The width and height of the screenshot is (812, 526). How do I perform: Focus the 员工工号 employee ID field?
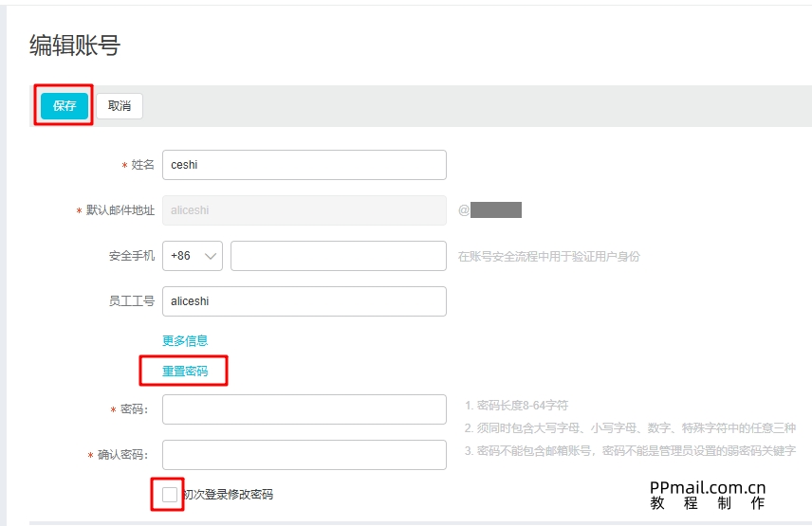click(x=304, y=301)
